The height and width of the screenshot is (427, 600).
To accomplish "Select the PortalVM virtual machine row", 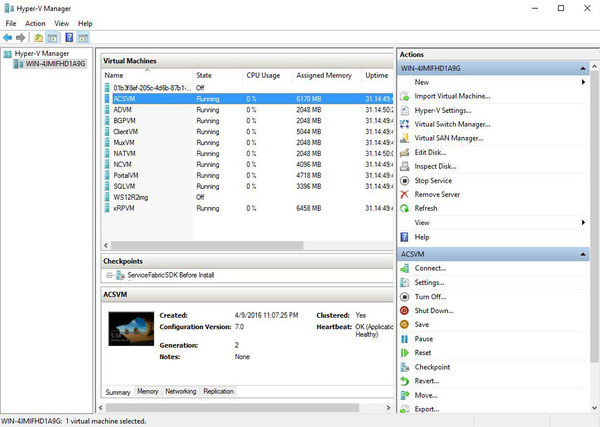I will (x=248, y=176).
